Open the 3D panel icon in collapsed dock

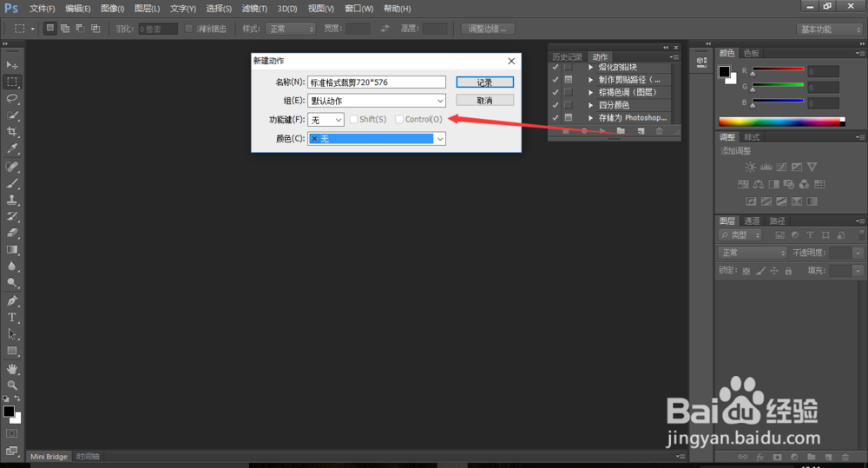point(701,62)
